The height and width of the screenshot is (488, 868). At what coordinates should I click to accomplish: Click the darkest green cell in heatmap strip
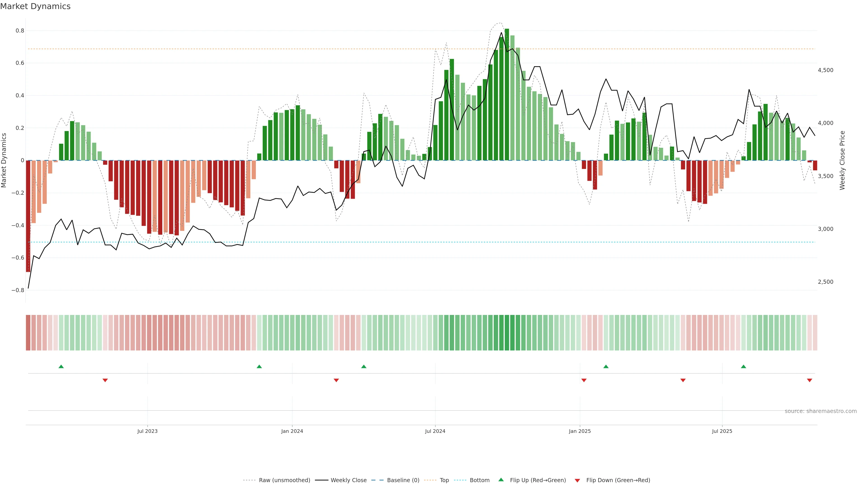[x=507, y=333]
